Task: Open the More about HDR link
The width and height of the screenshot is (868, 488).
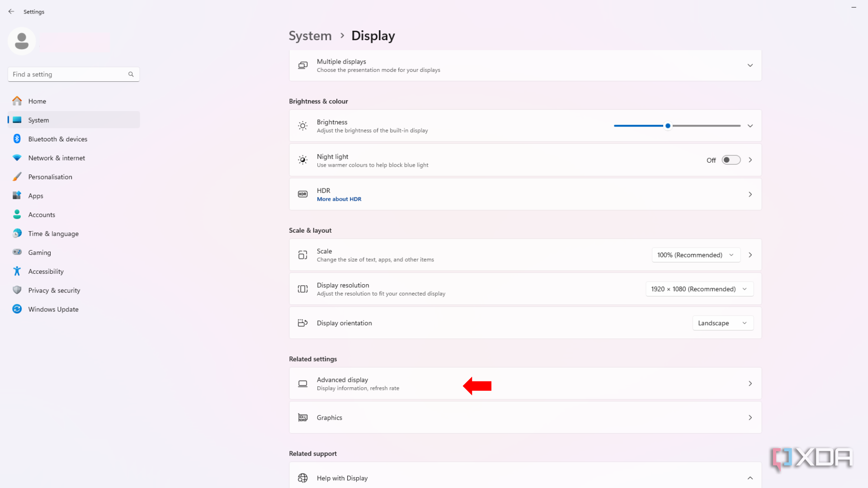Action: pos(339,199)
